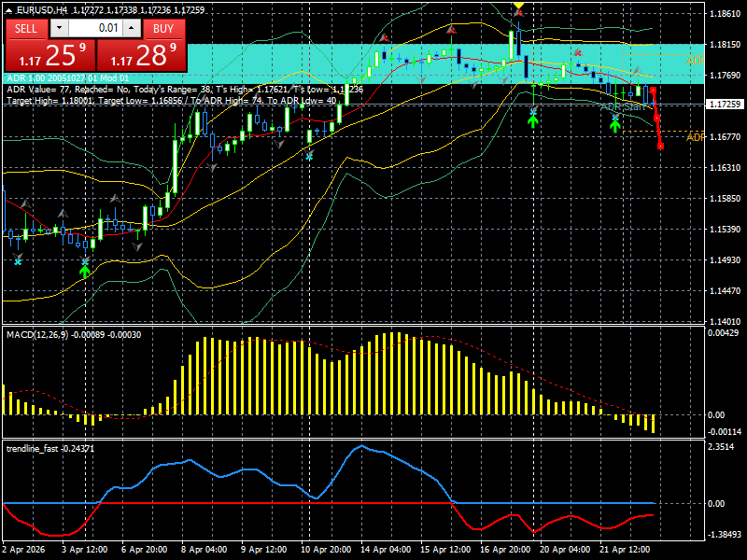Click the 1.17 25 sell price tile
The width and height of the screenshot is (747, 560).
(x=50, y=55)
